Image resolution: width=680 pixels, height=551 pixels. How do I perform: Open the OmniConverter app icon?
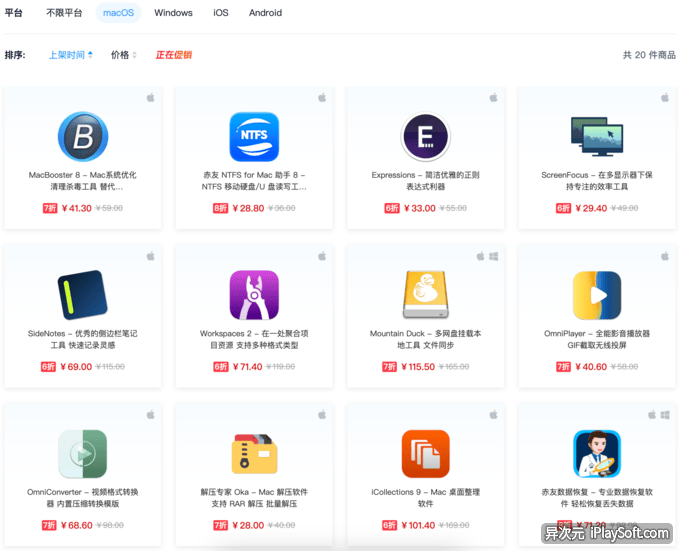(83, 453)
